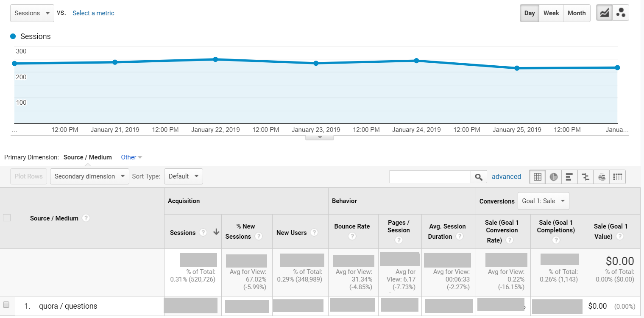Open help icon for New Users
This screenshot has width=644, height=318.
pos(314,232)
